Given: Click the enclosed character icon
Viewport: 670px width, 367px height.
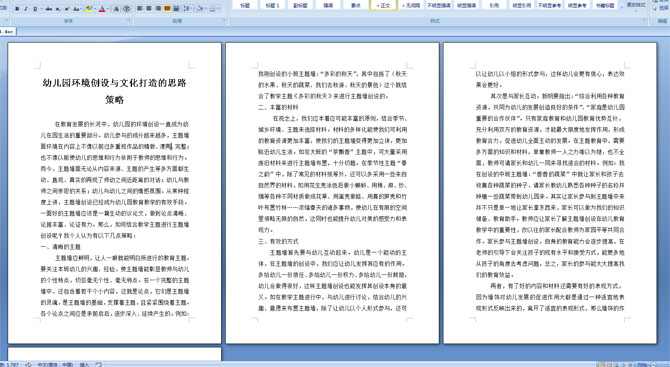Looking at the screenshot, I should (127, 9).
